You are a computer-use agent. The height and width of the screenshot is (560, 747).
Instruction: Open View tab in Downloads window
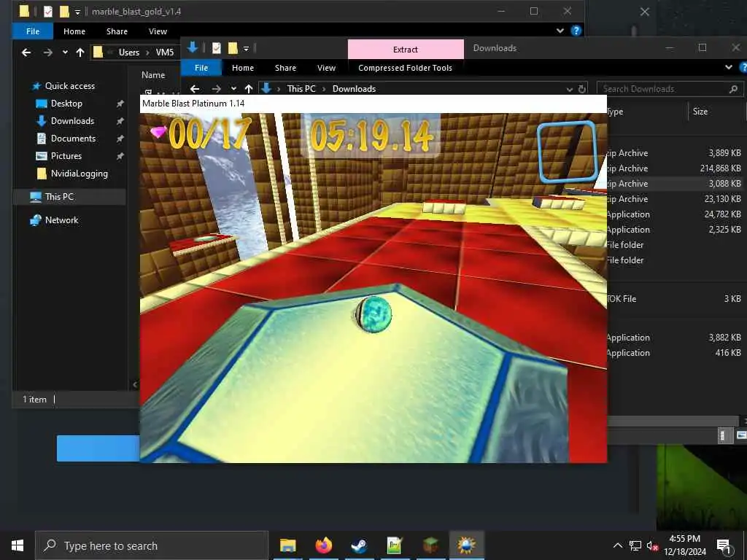coord(326,68)
